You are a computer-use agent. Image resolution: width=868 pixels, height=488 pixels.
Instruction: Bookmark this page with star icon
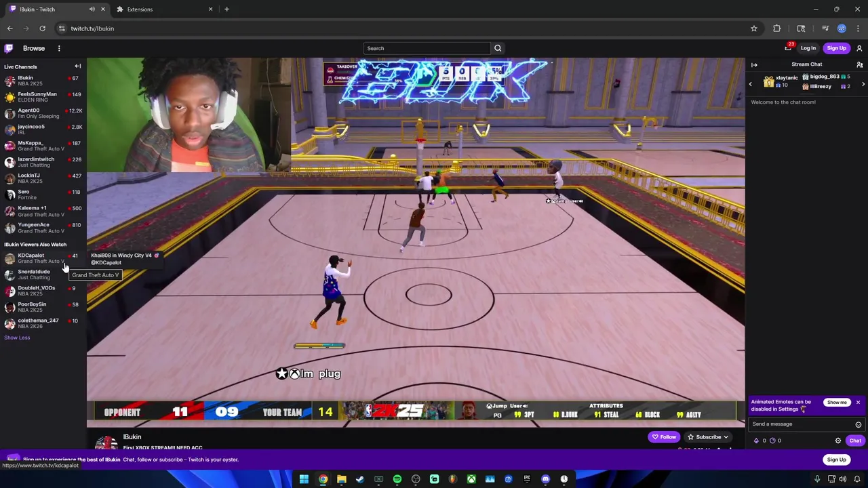coord(753,28)
